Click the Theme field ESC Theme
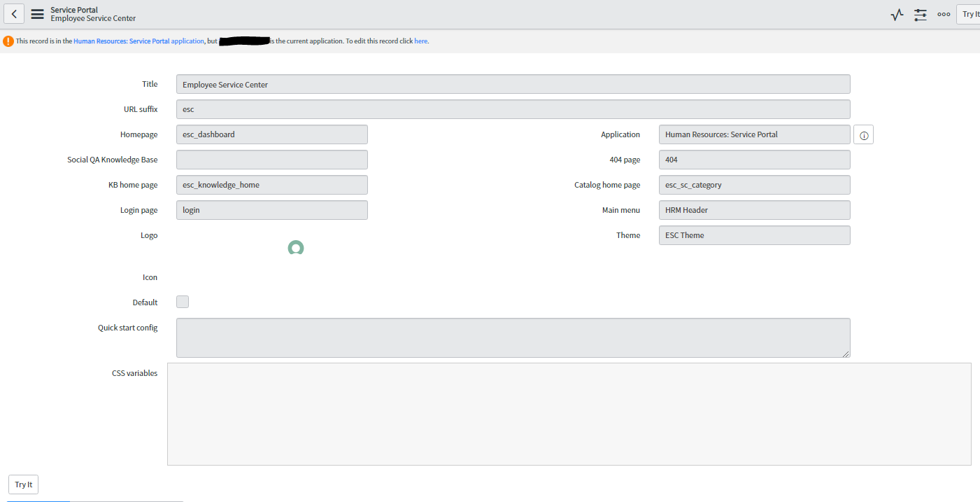 755,235
